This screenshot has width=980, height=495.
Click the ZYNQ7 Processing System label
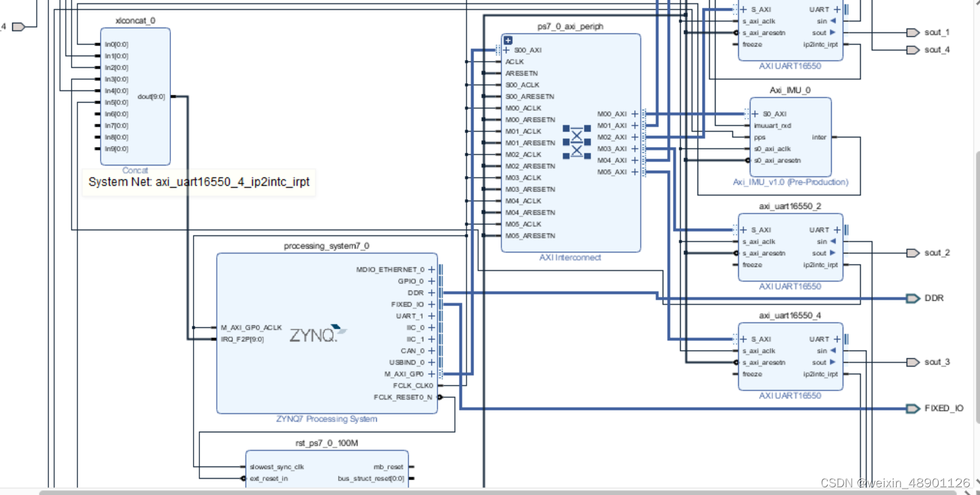click(326, 418)
